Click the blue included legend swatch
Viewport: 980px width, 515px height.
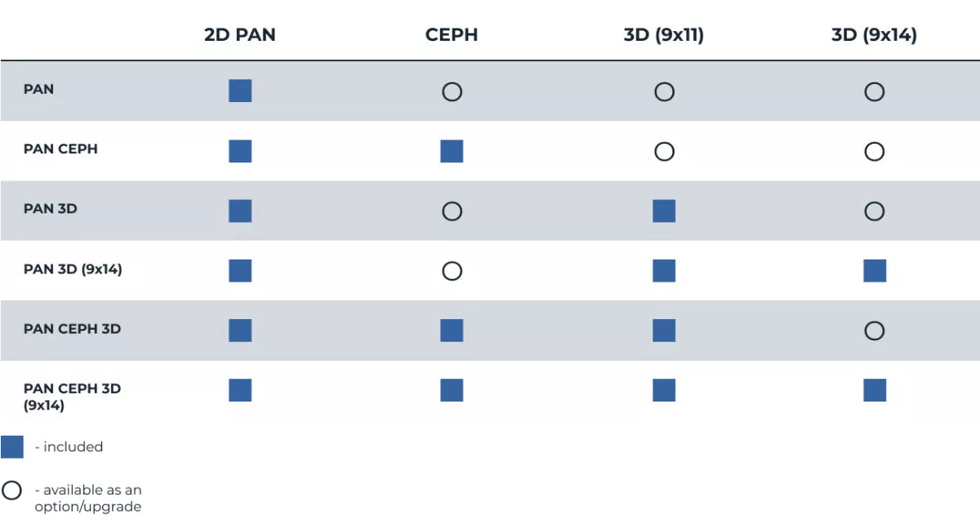[x=12, y=447]
